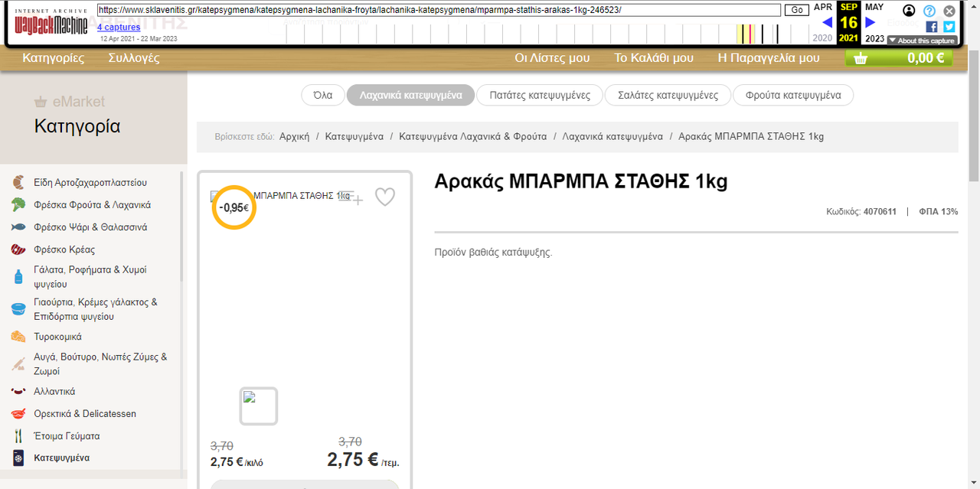Open Αλλαντικά category
Screen dimensions: 980x489
coord(54,391)
